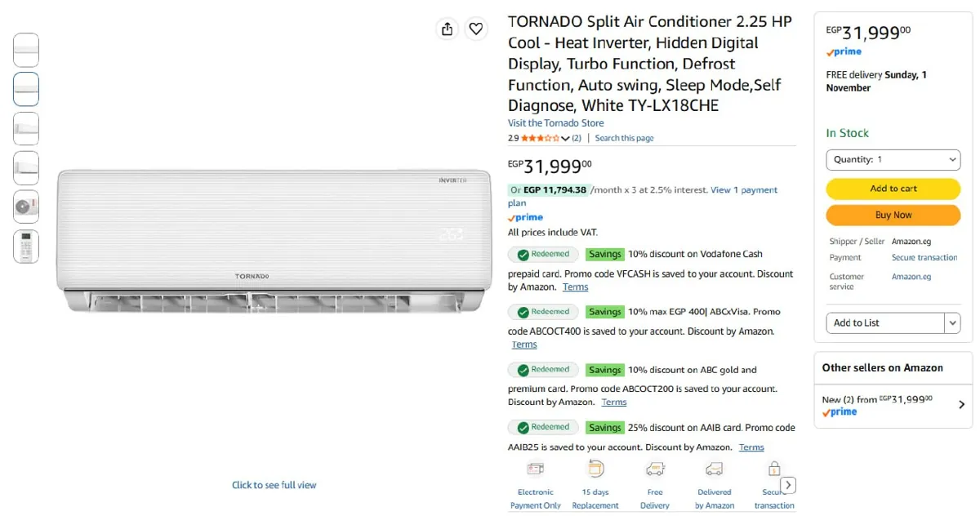The width and height of the screenshot is (980, 516).
Task: Click the Electronic Payment Only icon
Action: click(x=536, y=469)
